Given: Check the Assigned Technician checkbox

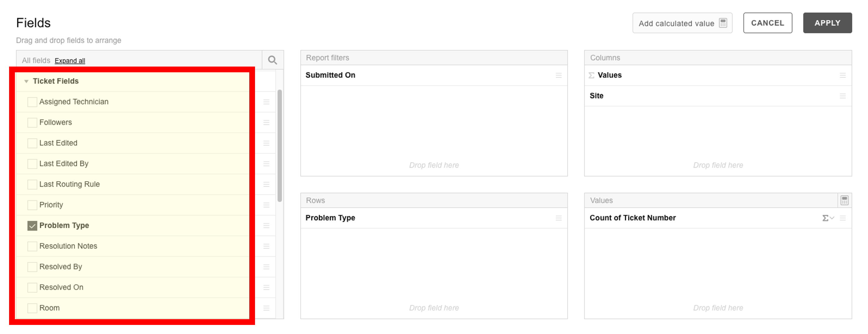Looking at the screenshot, I should [x=32, y=102].
